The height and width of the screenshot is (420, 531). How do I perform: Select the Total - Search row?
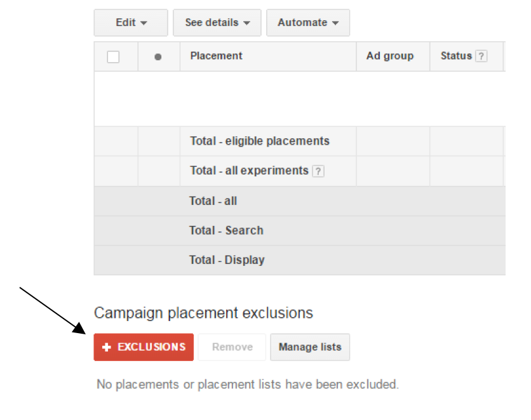[x=300, y=231]
